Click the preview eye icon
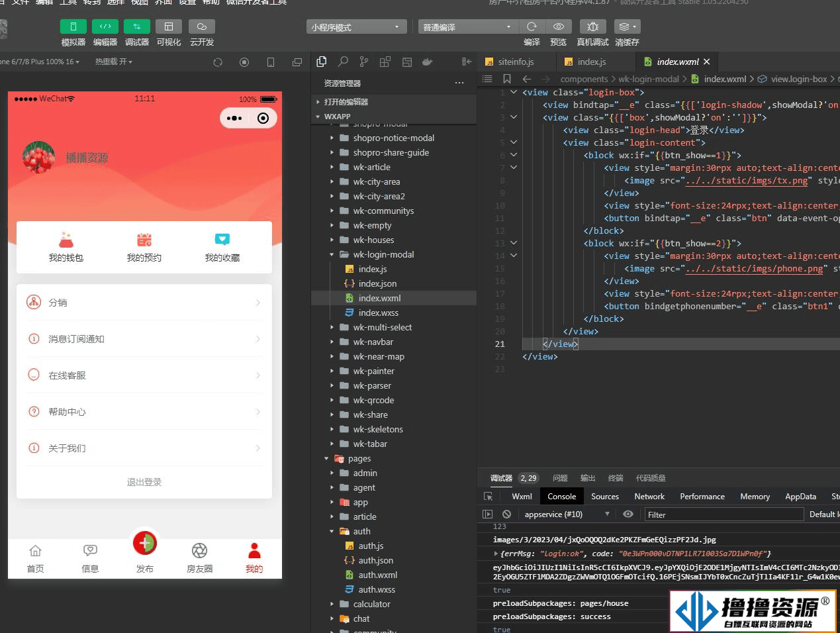The image size is (840, 633). tap(559, 26)
